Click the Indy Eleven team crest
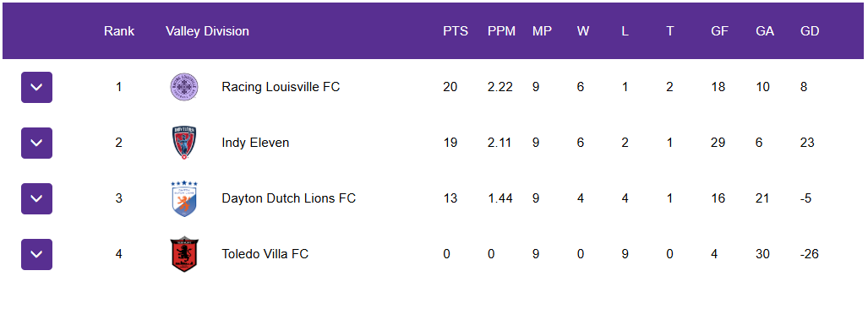 click(183, 143)
